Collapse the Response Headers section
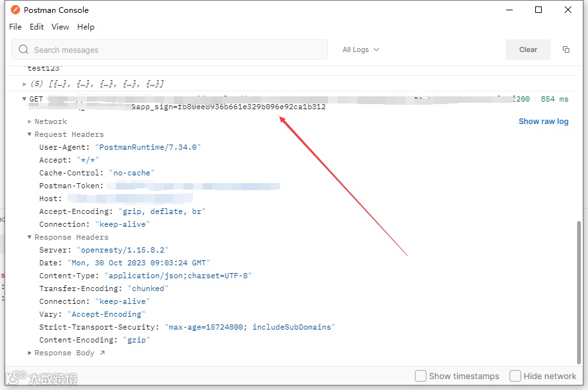The width and height of the screenshot is (588, 390). tap(29, 237)
